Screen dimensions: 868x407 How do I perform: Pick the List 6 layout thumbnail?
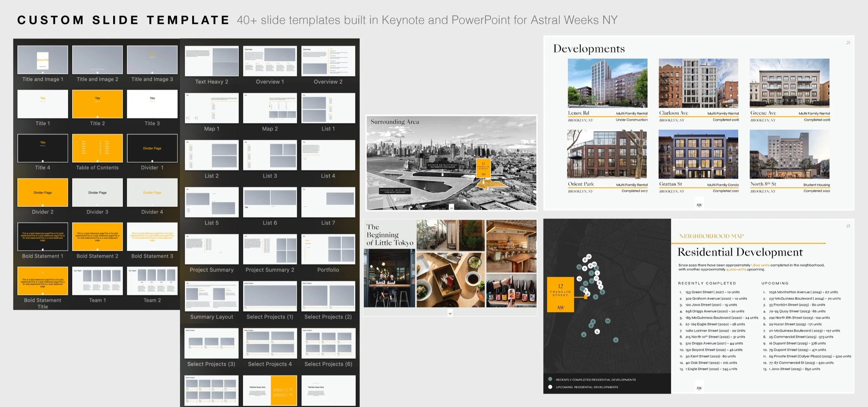click(x=270, y=202)
